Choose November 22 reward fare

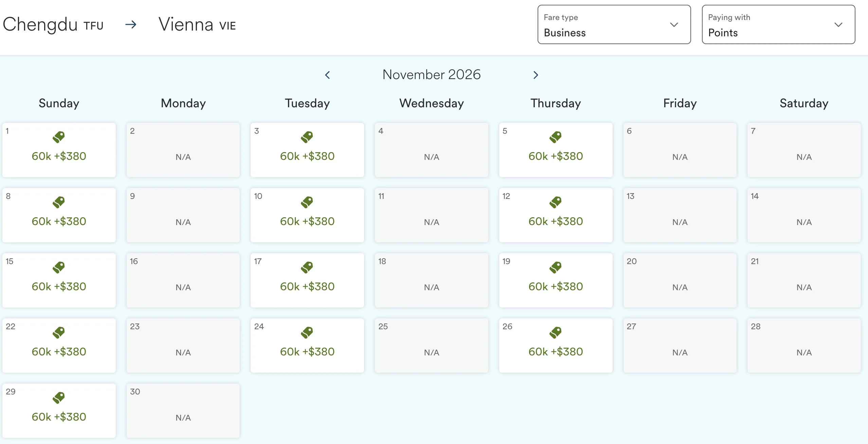pos(59,346)
